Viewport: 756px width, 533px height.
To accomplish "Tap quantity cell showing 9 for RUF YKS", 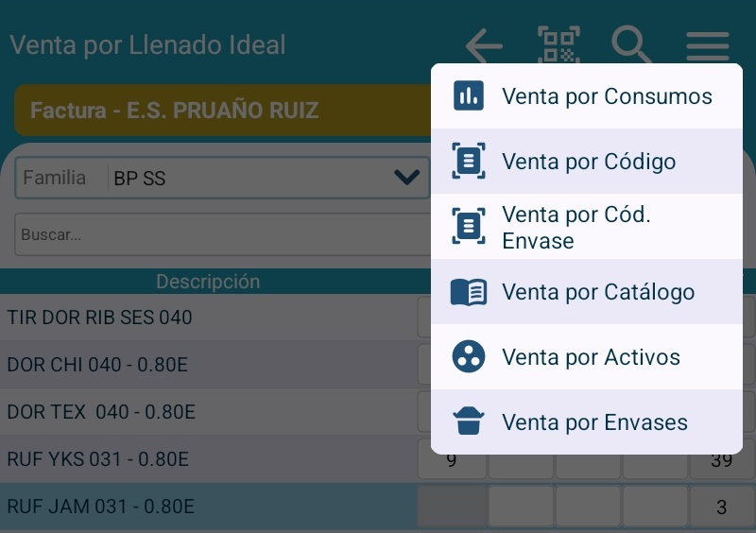I will pyautogui.click(x=452, y=460).
